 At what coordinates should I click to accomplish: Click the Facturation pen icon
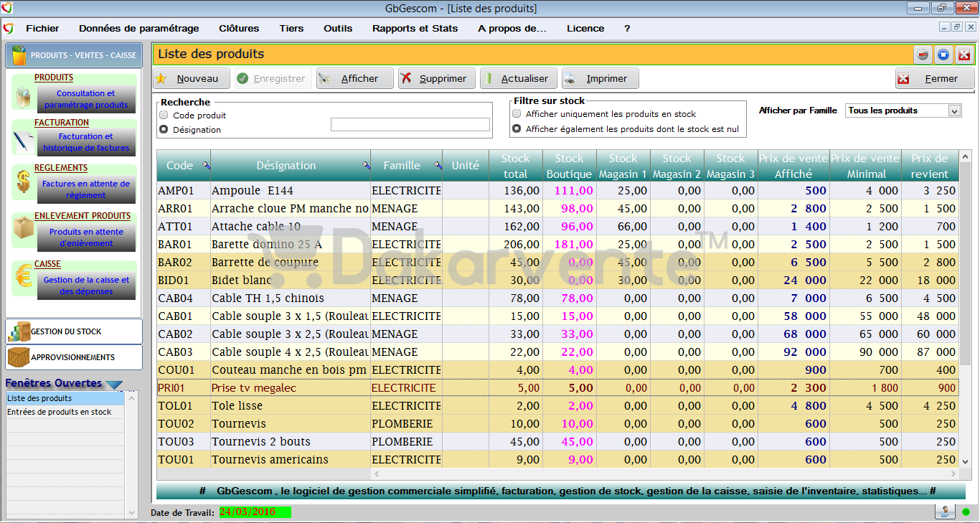pos(23,141)
